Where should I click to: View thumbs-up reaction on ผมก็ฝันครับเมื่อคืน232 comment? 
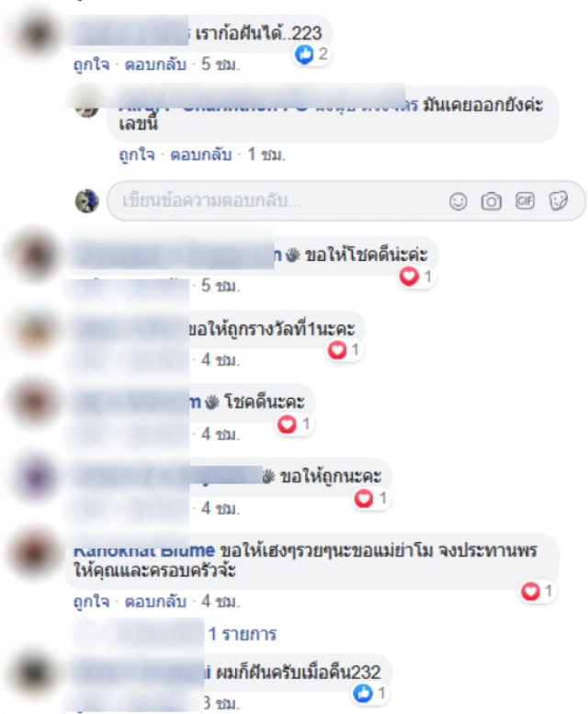(369, 693)
